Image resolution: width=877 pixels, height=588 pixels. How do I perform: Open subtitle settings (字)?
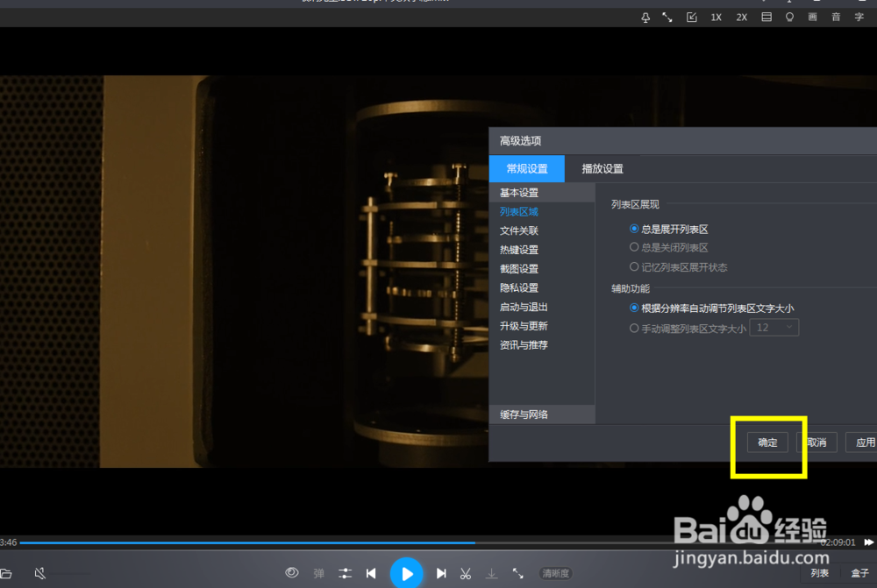(859, 18)
